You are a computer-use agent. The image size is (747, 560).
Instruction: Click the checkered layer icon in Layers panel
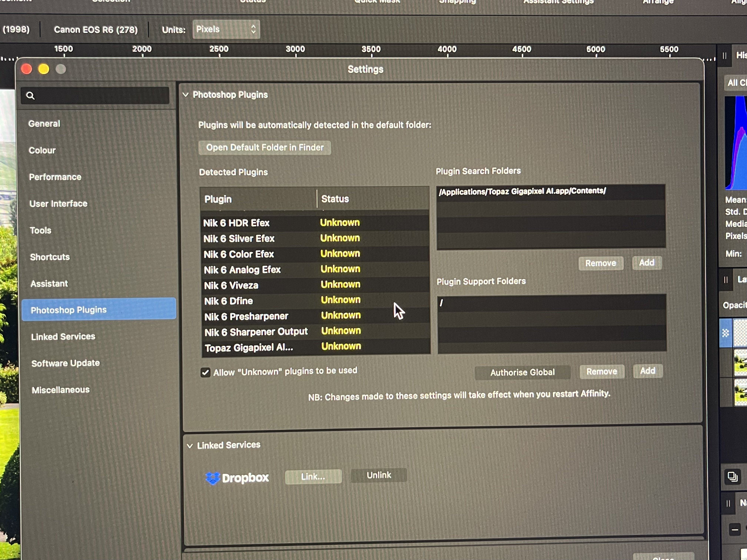click(x=725, y=333)
